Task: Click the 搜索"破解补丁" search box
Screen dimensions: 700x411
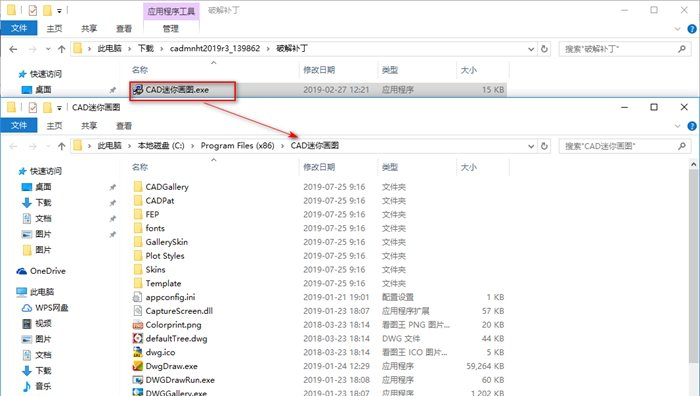Action: (624, 49)
